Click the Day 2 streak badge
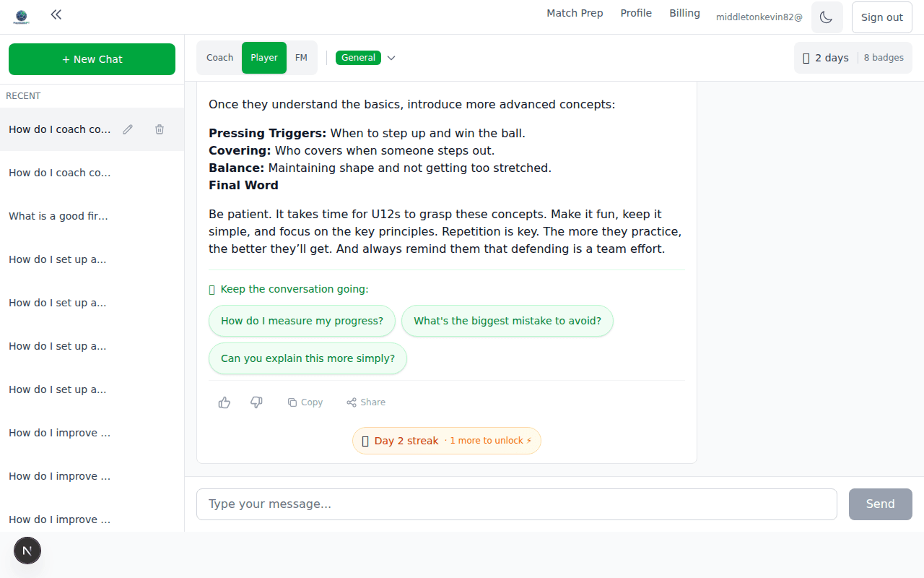The image size is (924, 578). (446, 440)
